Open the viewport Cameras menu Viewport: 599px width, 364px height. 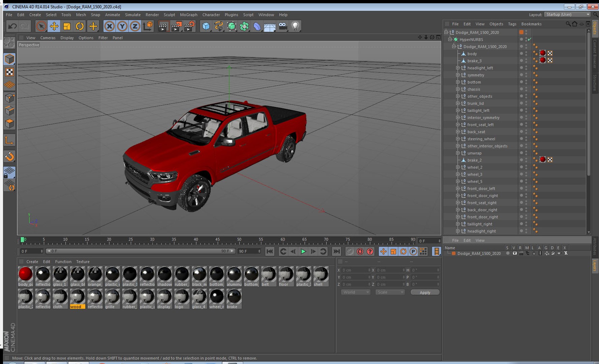click(x=48, y=38)
